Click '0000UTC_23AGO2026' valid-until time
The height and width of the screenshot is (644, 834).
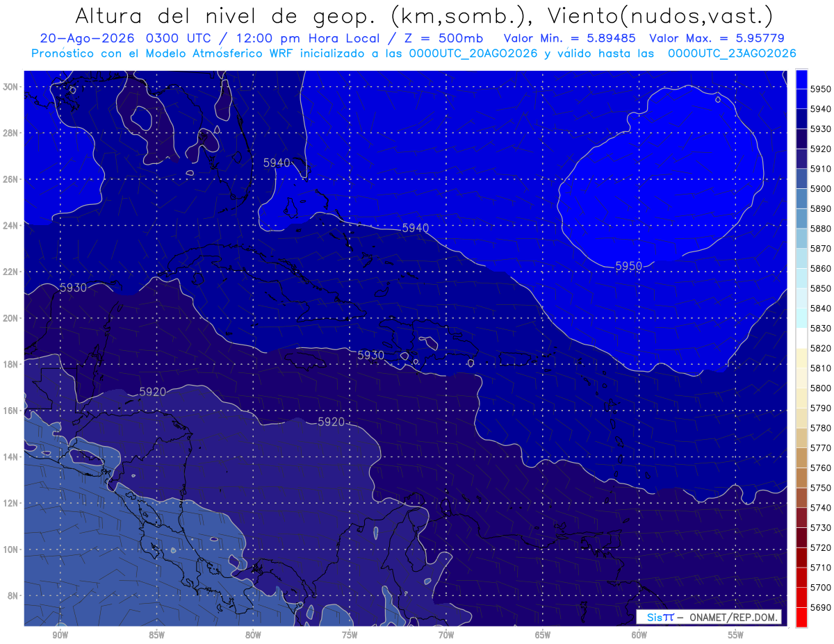tap(732, 53)
